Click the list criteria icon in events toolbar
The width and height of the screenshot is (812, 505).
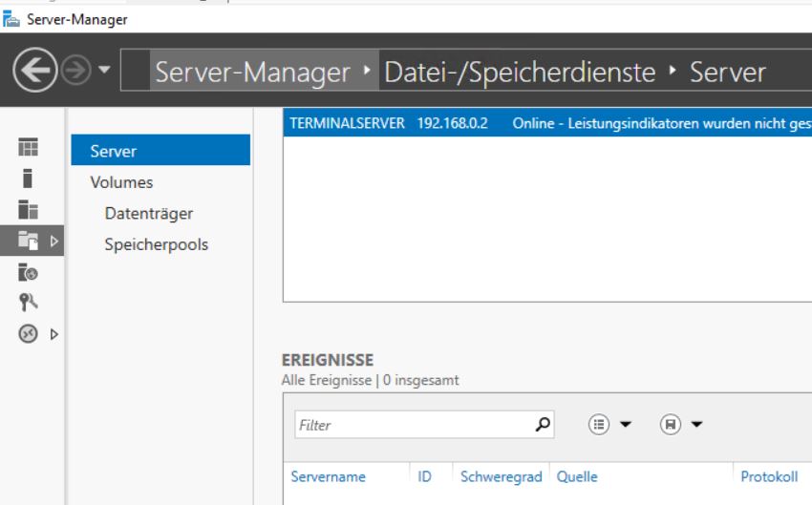click(599, 425)
